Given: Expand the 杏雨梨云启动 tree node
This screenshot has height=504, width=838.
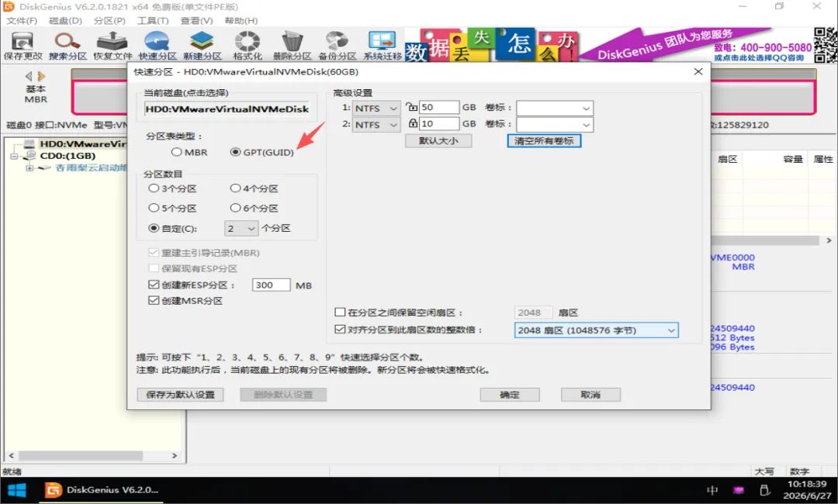Looking at the screenshot, I should (29, 167).
